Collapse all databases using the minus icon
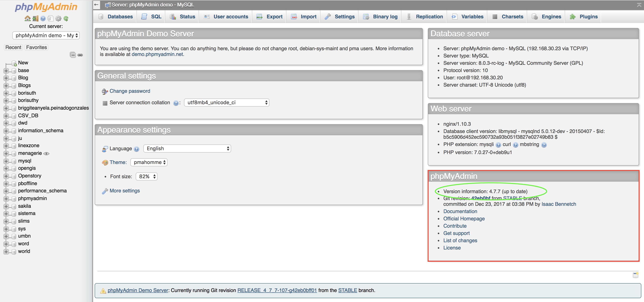 [x=73, y=55]
